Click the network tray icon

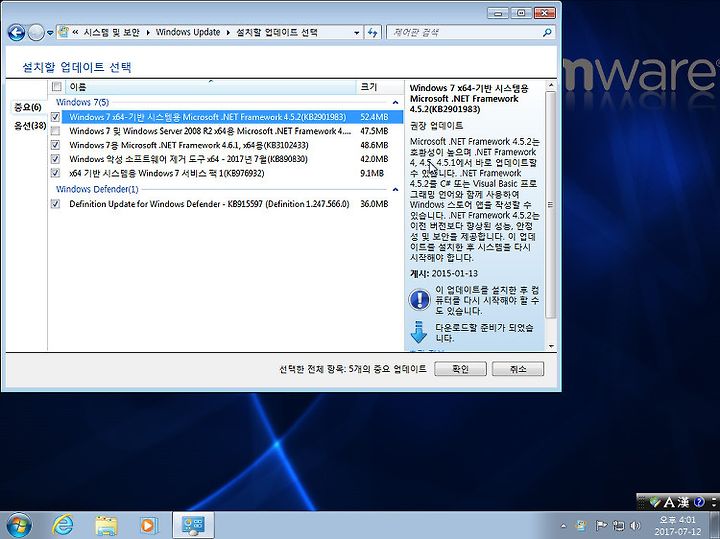(619, 526)
